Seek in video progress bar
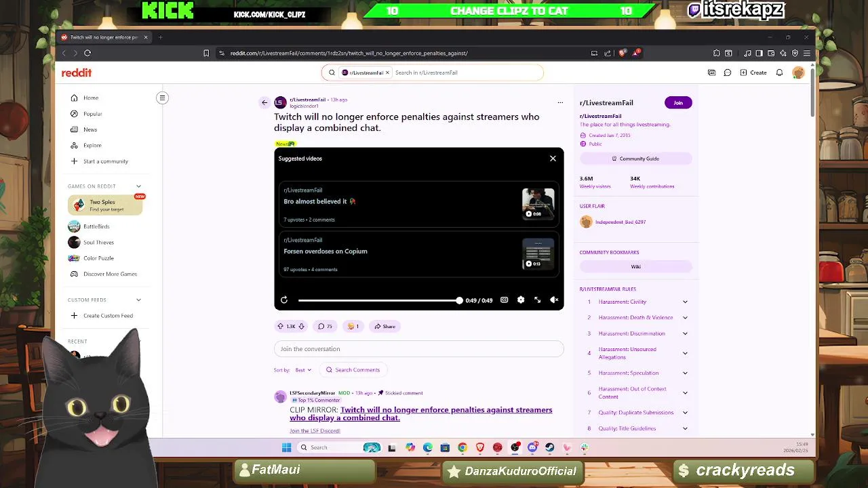The height and width of the screenshot is (488, 868). coord(379,300)
